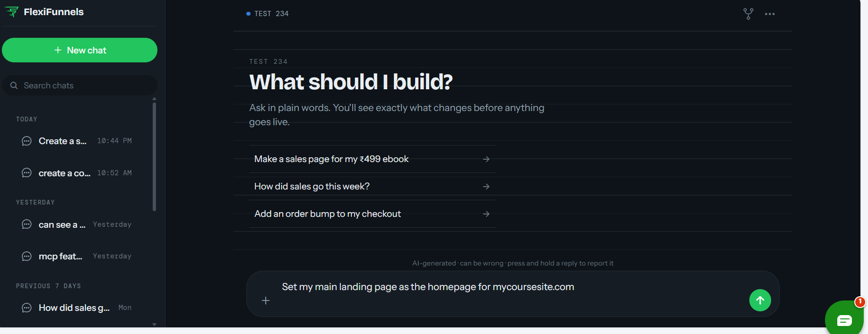Click the FlexiFunnels funnel logo icon
The height and width of the screenshot is (334, 868).
(x=12, y=12)
